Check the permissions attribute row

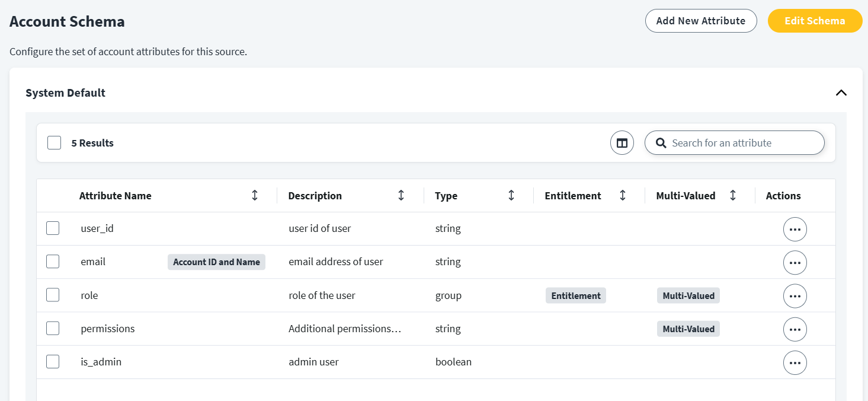pos(53,328)
